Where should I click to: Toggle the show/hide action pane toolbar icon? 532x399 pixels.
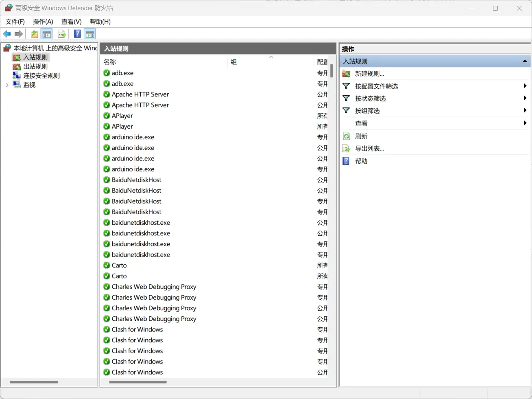[x=89, y=34]
